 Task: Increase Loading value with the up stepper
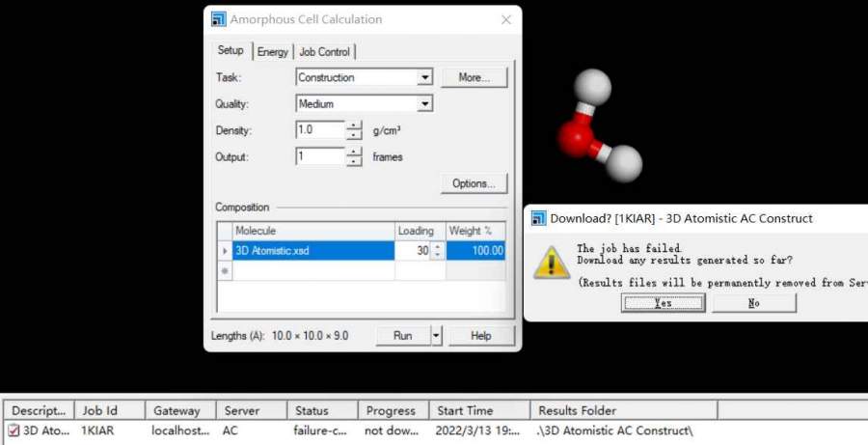(x=438, y=246)
